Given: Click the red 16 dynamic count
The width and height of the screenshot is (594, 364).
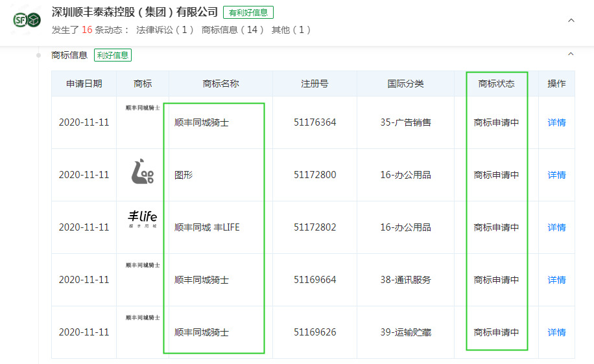Looking at the screenshot, I should [x=87, y=30].
